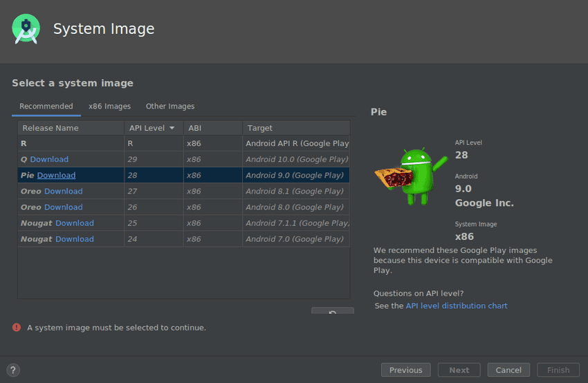Switch to the x86 Images tab
Viewport: 588px width, 383px height.
(109, 106)
